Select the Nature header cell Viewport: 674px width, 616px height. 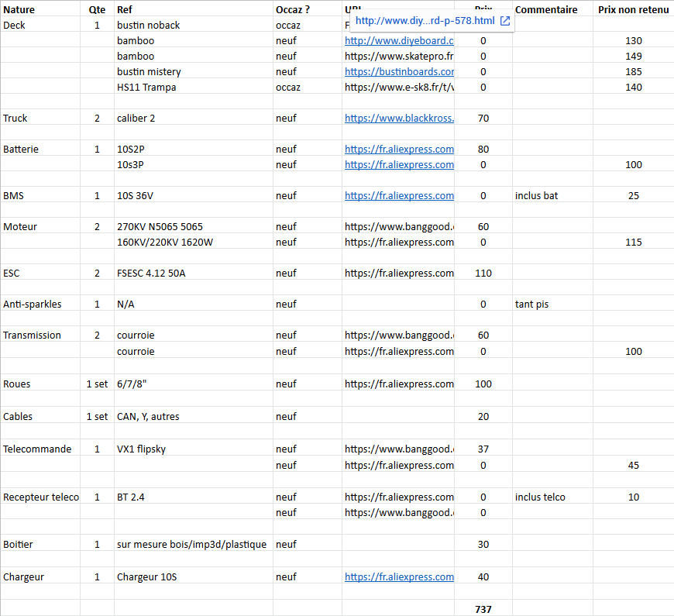[40, 9]
